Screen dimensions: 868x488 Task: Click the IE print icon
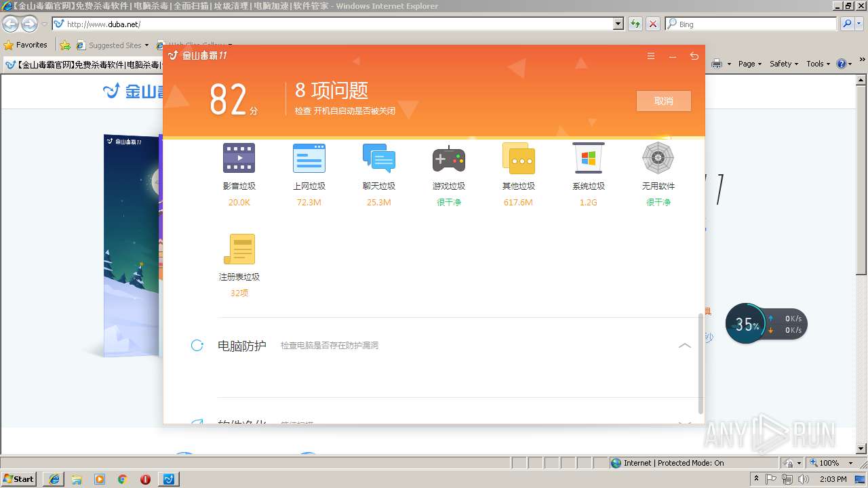point(717,64)
